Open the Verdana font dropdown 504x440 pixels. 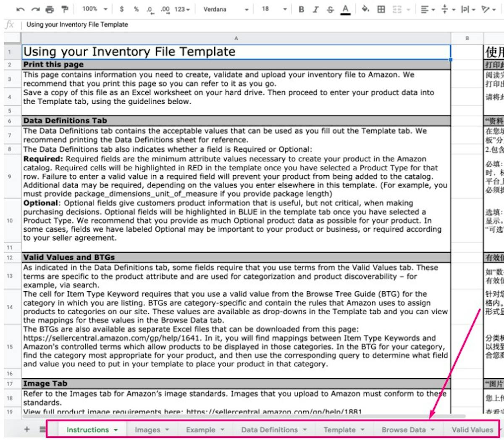coord(226,9)
